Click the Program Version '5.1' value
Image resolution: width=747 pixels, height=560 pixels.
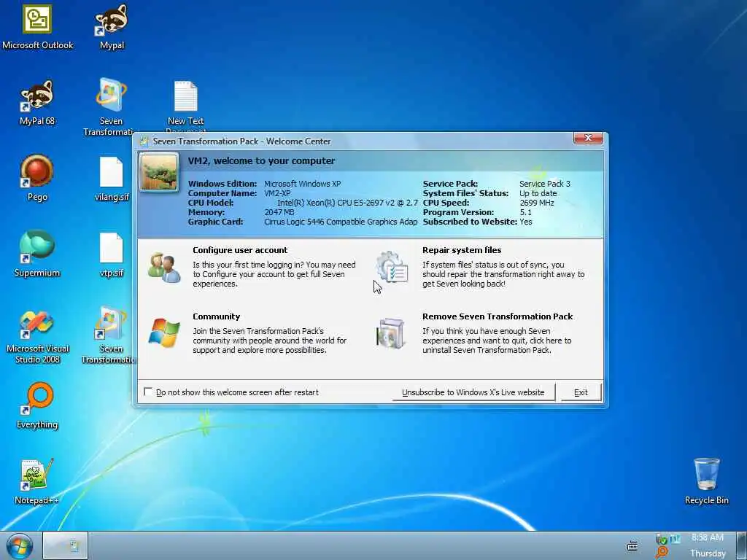pos(525,212)
